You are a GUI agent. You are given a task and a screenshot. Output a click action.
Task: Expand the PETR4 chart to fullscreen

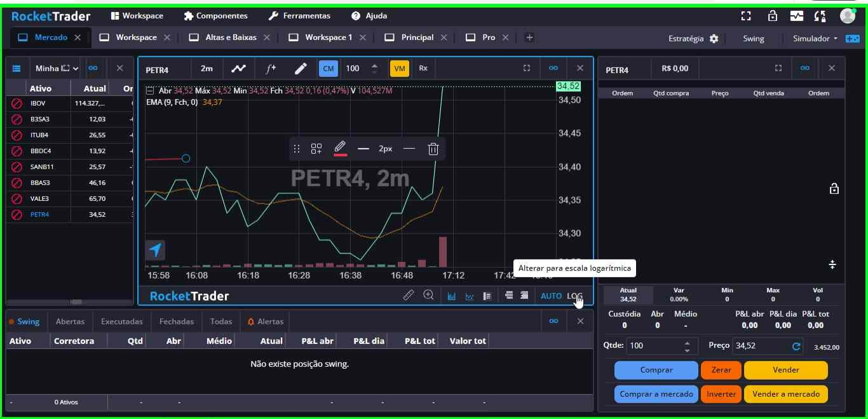tap(527, 68)
